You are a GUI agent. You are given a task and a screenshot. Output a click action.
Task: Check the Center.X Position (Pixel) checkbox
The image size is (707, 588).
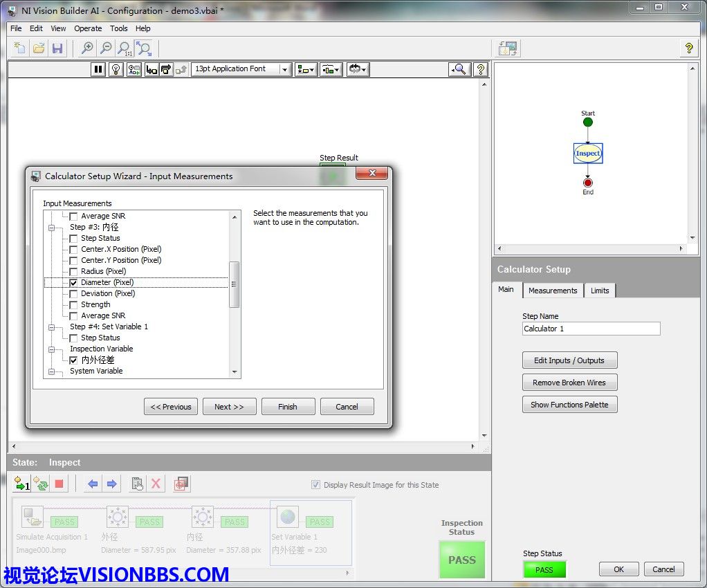point(73,249)
